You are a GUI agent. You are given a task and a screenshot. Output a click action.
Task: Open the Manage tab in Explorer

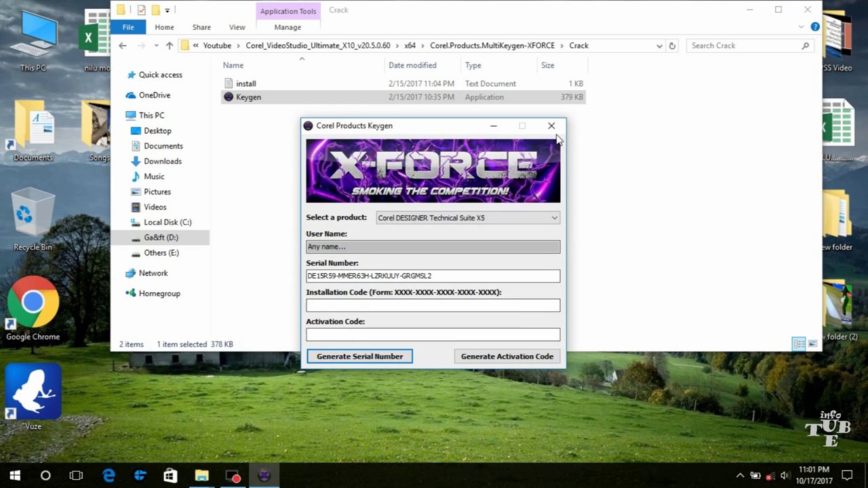point(288,27)
